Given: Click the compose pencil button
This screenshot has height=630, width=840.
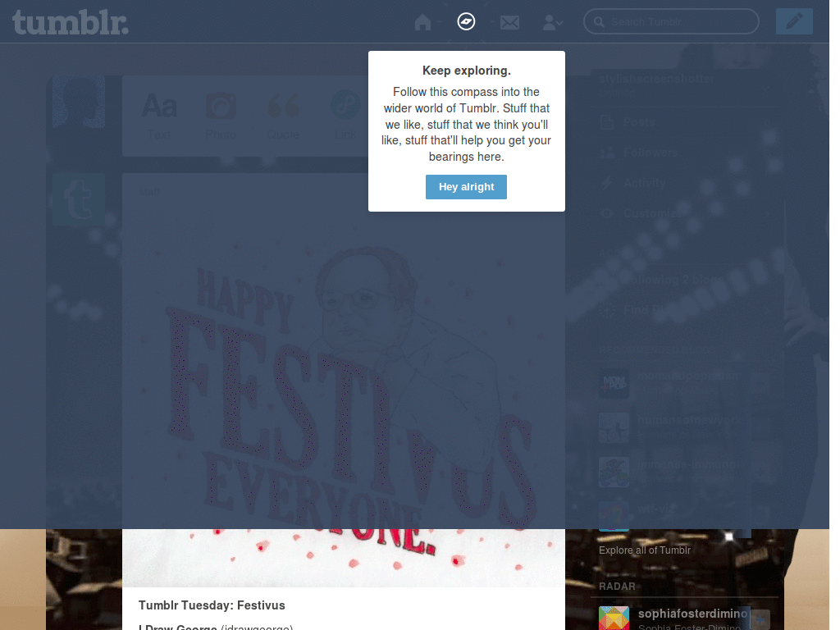Looking at the screenshot, I should pos(794,21).
